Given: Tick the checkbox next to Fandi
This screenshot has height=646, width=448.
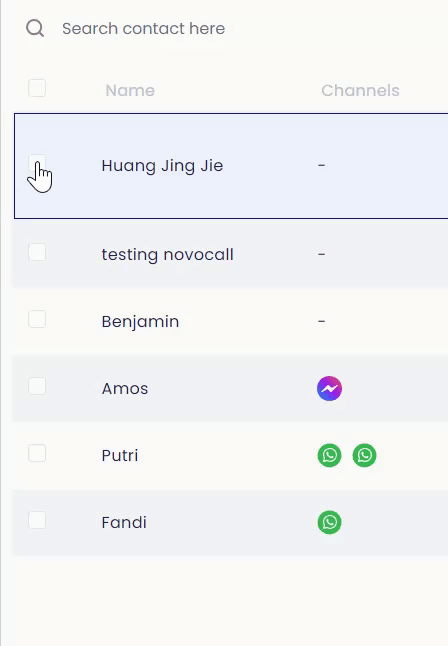Looking at the screenshot, I should pyautogui.click(x=37, y=520).
